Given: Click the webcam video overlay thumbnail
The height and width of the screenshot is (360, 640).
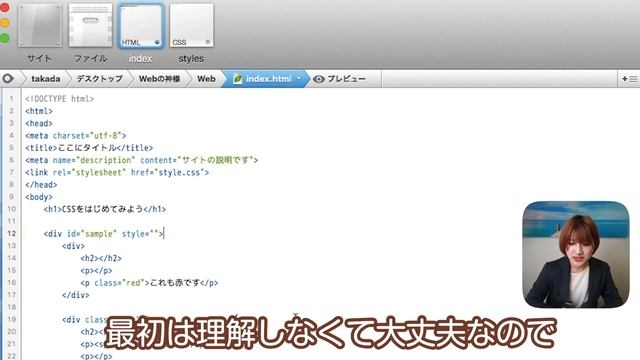Looking at the screenshot, I should click(x=576, y=254).
